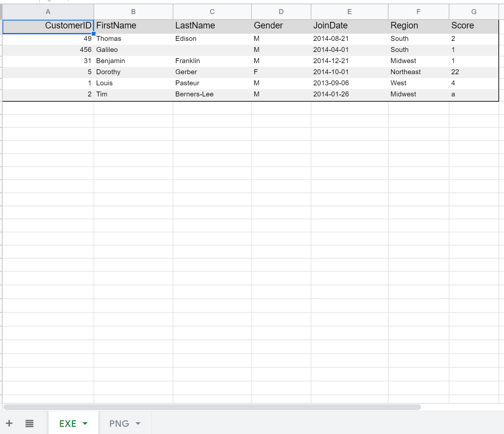
Task: Switch to the PNG sheet tab
Action: pos(119,423)
